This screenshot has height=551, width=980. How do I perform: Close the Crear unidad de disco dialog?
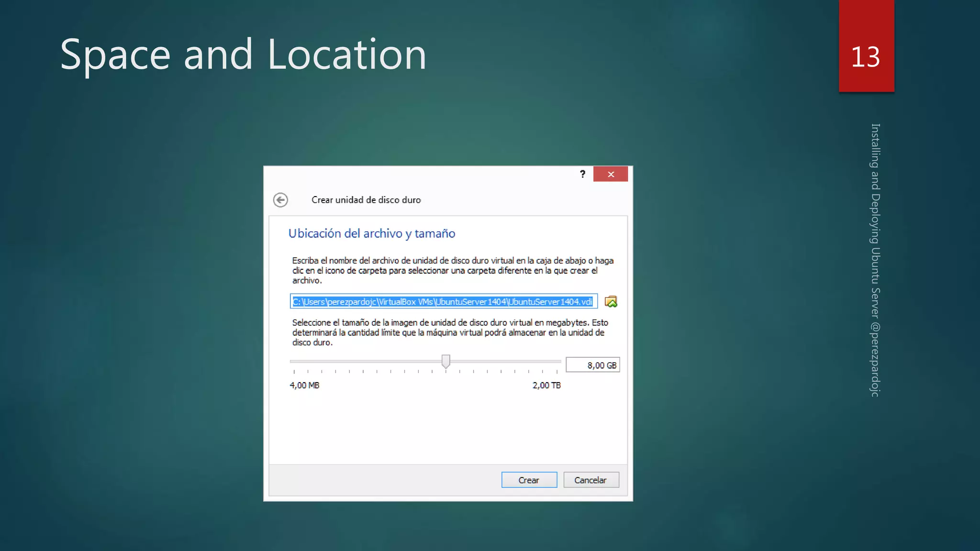tap(611, 174)
